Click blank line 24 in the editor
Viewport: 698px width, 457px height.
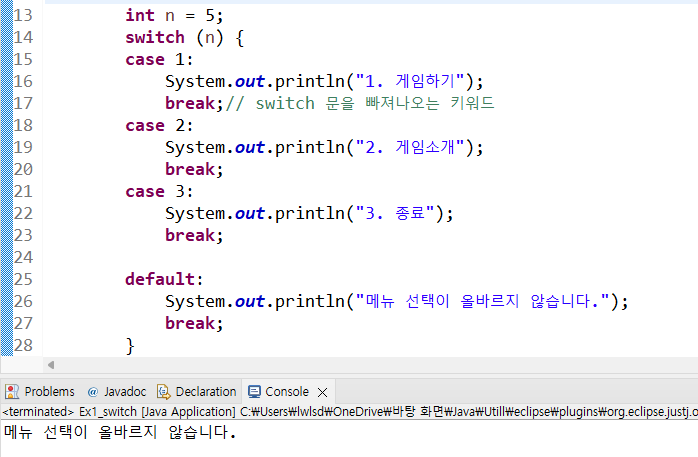(369, 257)
